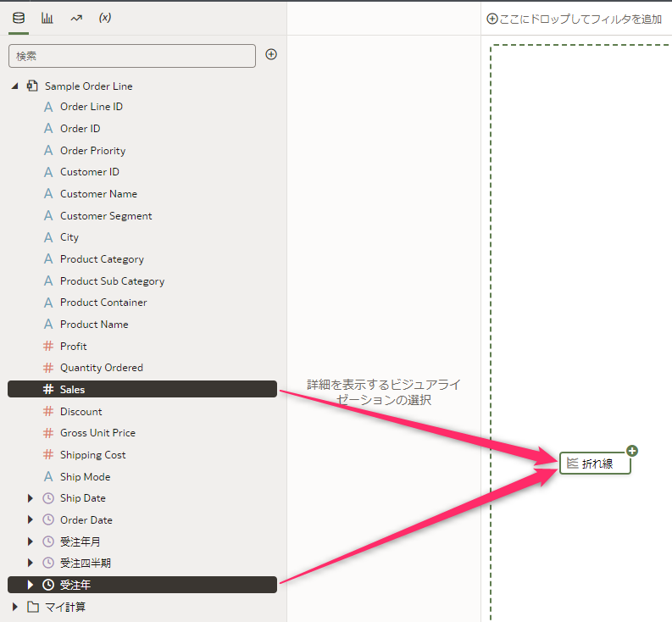Image resolution: width=672 pixels, height=622 pixels.
Task: Click the clock icon of Order Date
Action: 48,519
